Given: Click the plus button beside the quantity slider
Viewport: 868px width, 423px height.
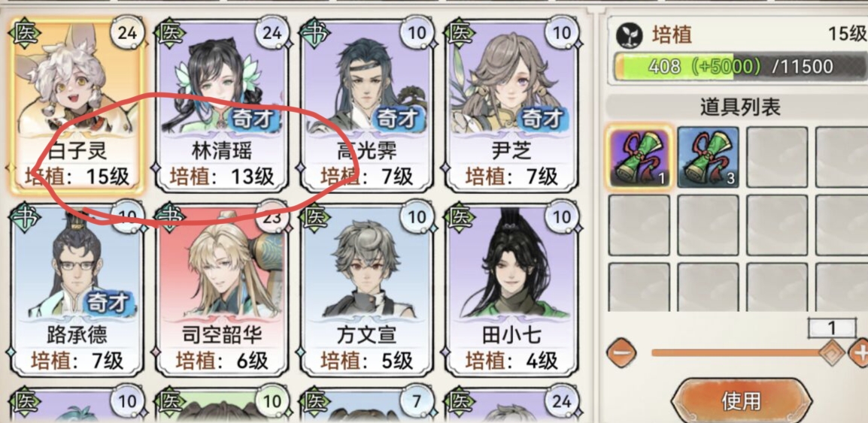Looking at the screenshot, I should (860, 352).
